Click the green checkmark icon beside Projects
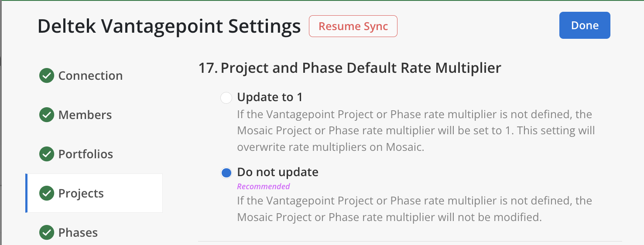644x245 pixels. (x=47, y=194)
